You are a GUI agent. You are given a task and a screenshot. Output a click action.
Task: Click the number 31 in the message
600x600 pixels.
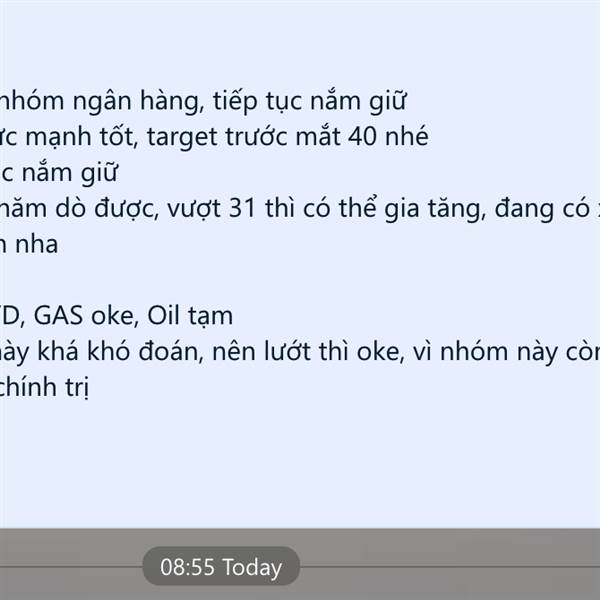click(242, 209)
